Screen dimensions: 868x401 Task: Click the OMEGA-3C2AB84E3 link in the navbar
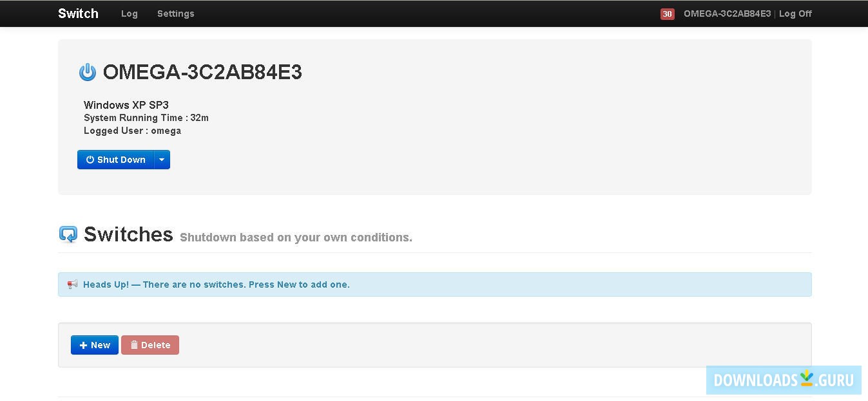click(x=727, y=14)
